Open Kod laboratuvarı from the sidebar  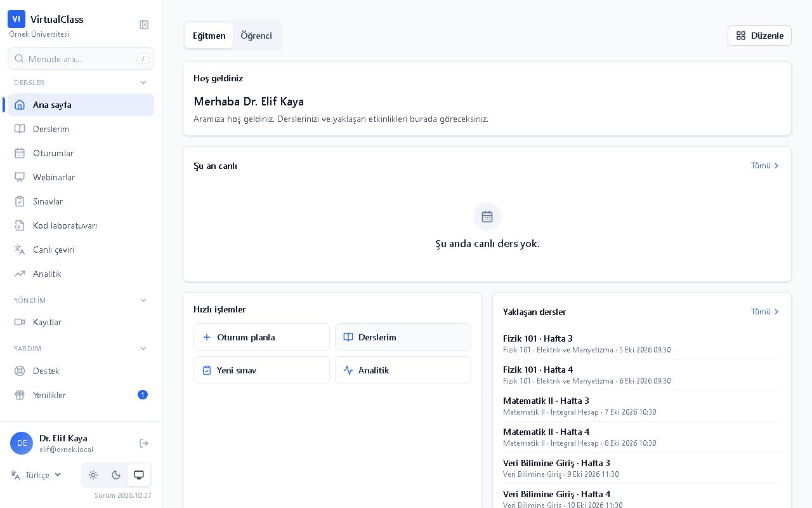81,225
